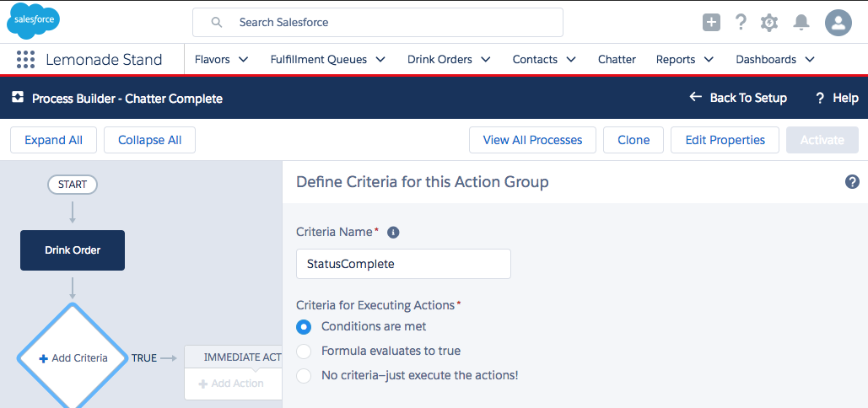The height and width of the screenshot is (408, 868).
Task: Click the Criteria Name info icon
Action: (x=393, y=233)
